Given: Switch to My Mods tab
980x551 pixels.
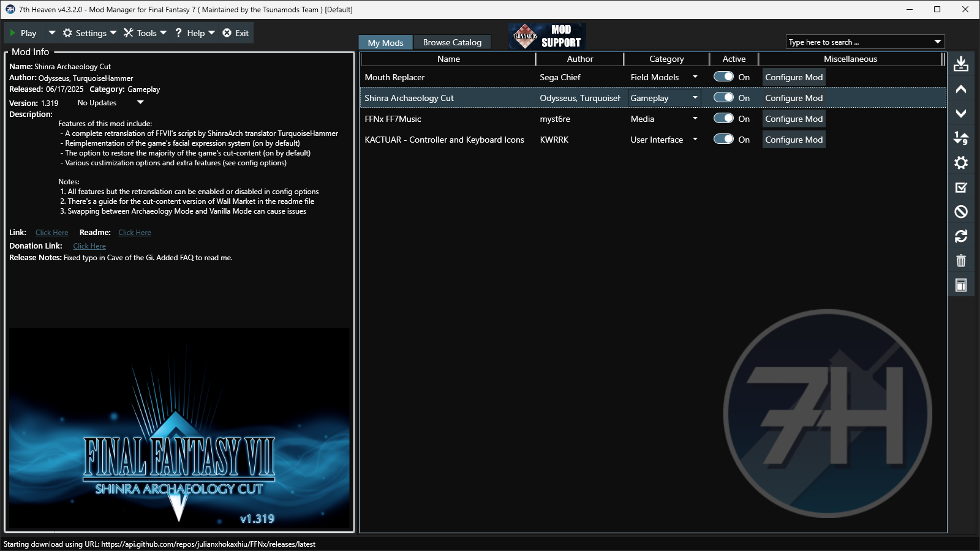Looking at the screenshot, I should coord(386,42).
